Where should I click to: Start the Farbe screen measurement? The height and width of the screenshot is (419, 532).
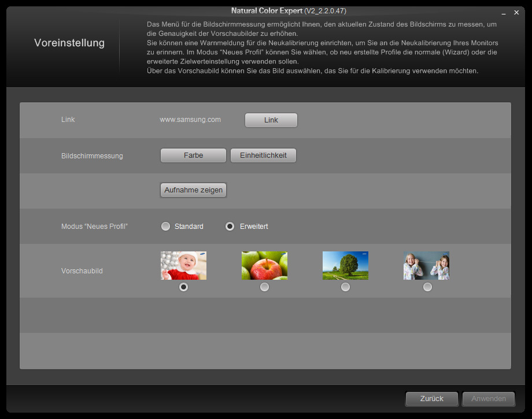coord(193,155)
